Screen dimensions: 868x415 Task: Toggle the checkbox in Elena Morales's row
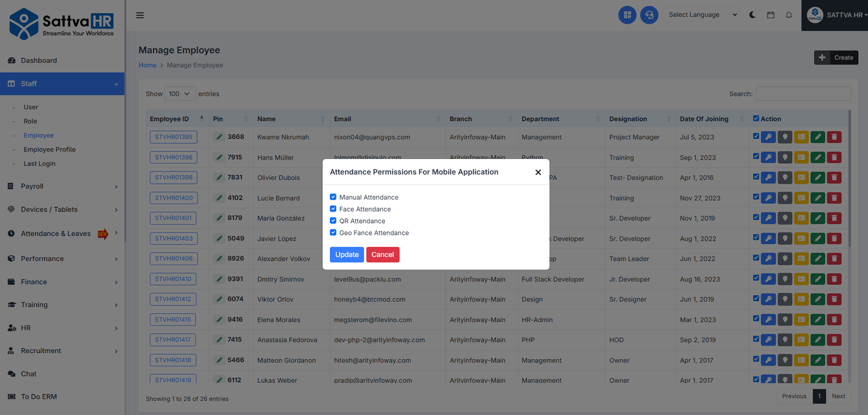coord(756,318)
